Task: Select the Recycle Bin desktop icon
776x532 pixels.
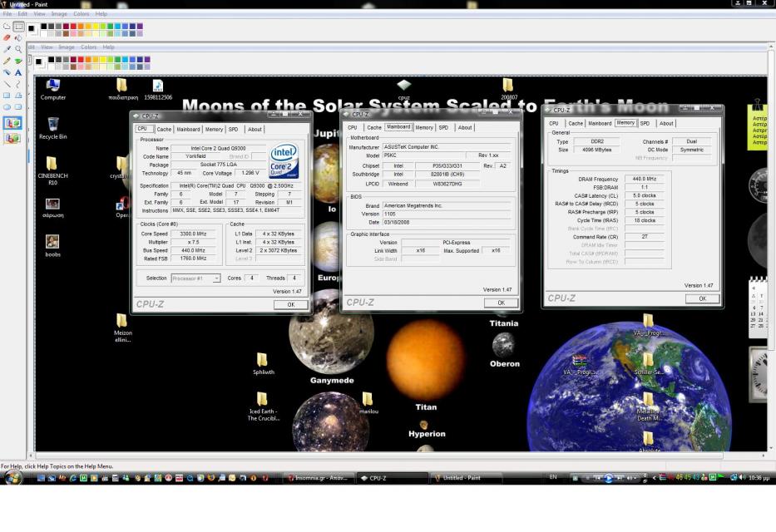Action: coord(53,129)
